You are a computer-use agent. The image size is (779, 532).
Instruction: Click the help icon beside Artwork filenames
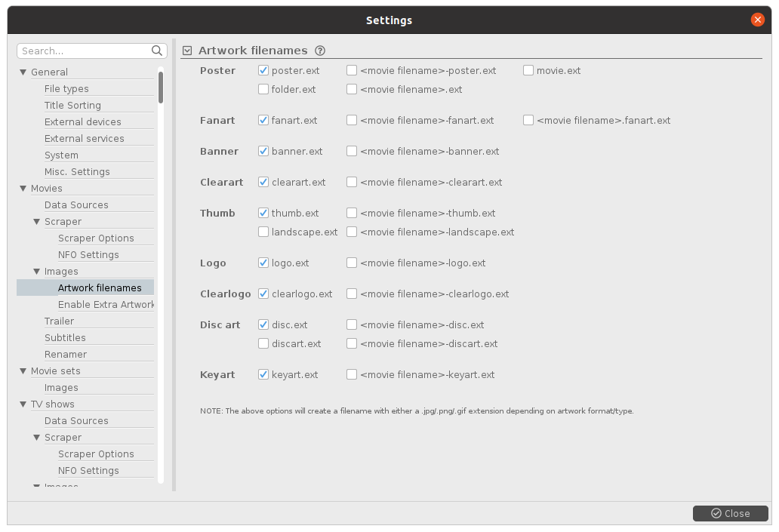(x=320, y=51)
